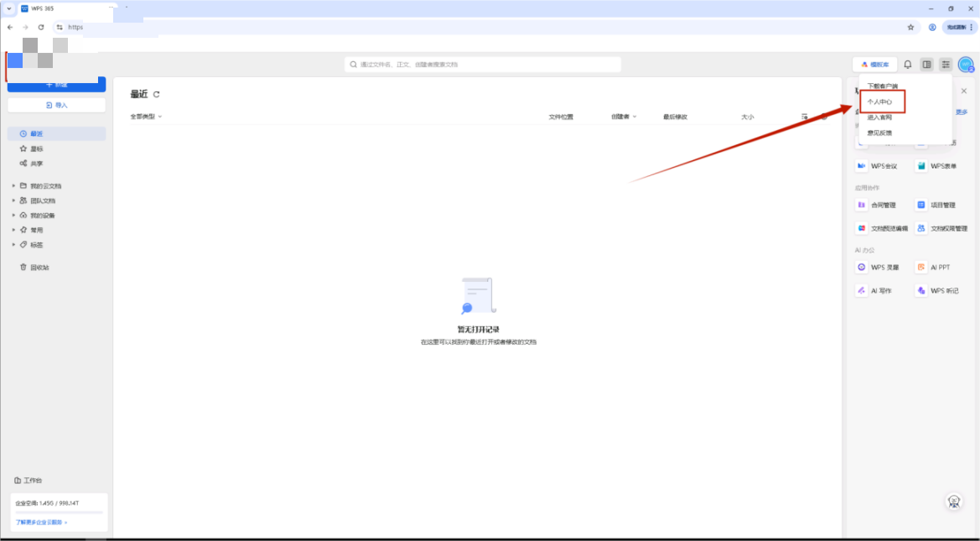Click the 文件位置 column header
980x541 pixels.
point(561,117)
